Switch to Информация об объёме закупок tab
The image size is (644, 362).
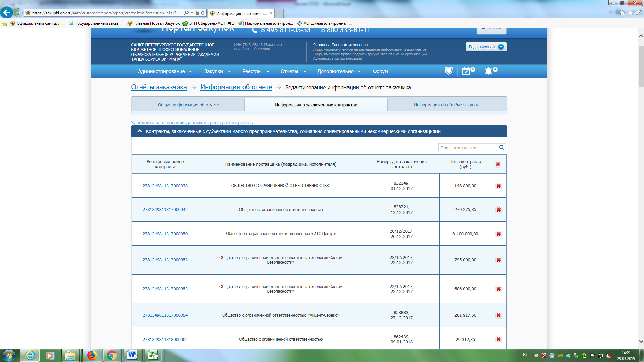[446, 105]
